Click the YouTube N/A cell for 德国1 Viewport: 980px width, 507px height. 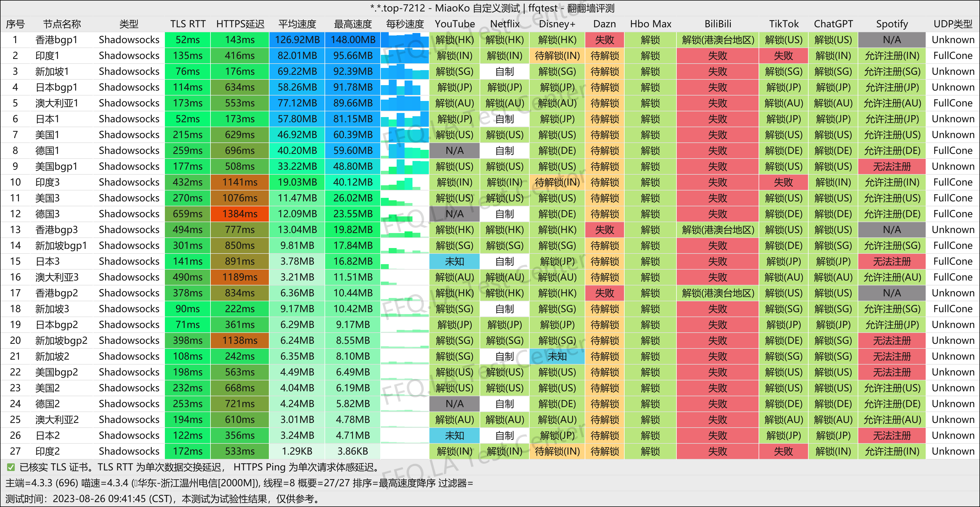pos(455,151)
